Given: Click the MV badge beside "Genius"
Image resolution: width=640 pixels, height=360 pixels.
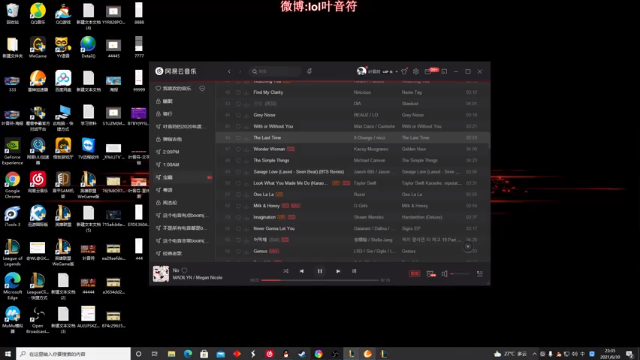Looking at the screenshot, I should [274, 251].
